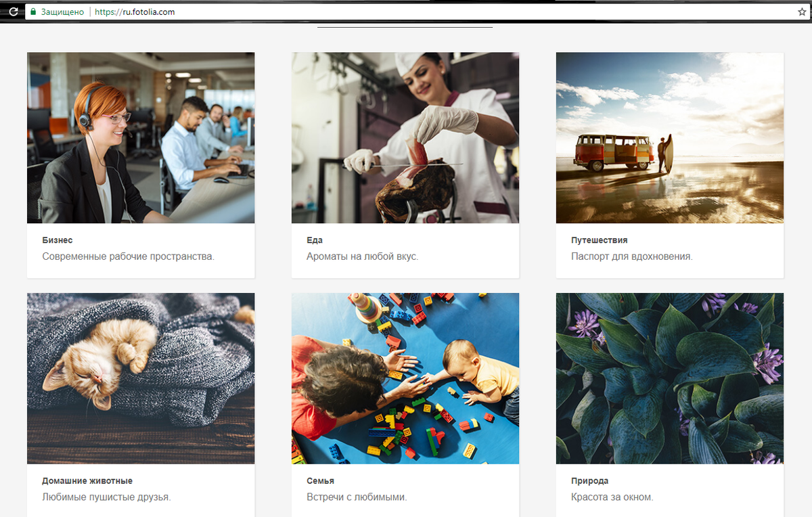Click the Домашние животные category title
Image resolution: width=812 pixels, height=517 pixels.
[x=87, y=481]
